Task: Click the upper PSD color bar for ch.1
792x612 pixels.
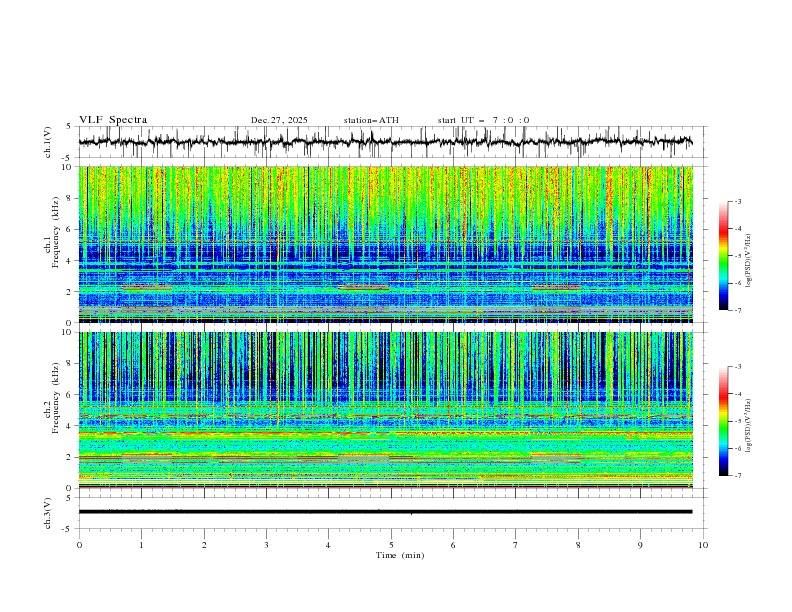Action: [723, 256]
